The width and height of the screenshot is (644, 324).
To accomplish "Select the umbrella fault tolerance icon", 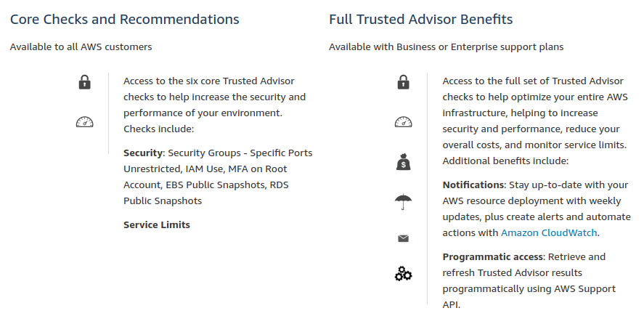I will pos(404,201).
